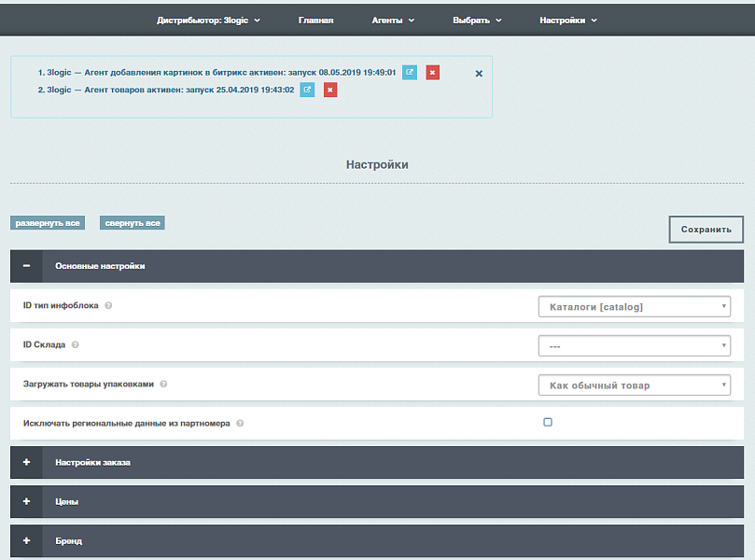Expand the Бренд section

(26, 540)
